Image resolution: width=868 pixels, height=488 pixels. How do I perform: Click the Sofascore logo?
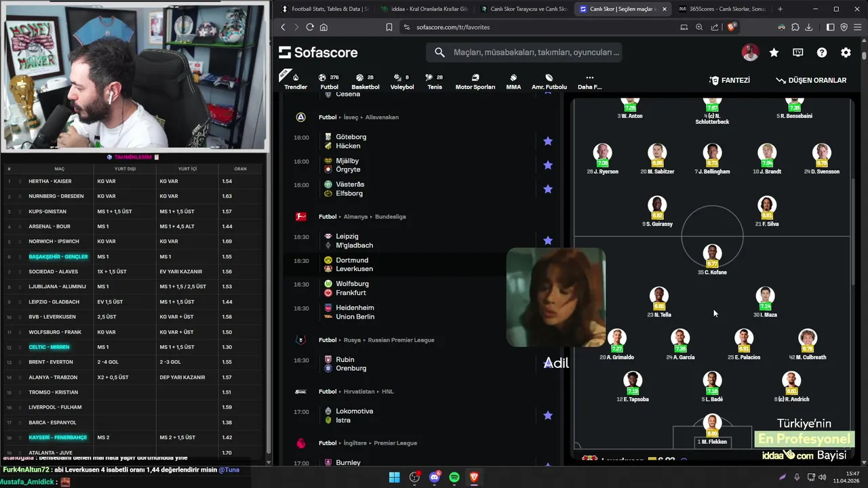point(318,52)
